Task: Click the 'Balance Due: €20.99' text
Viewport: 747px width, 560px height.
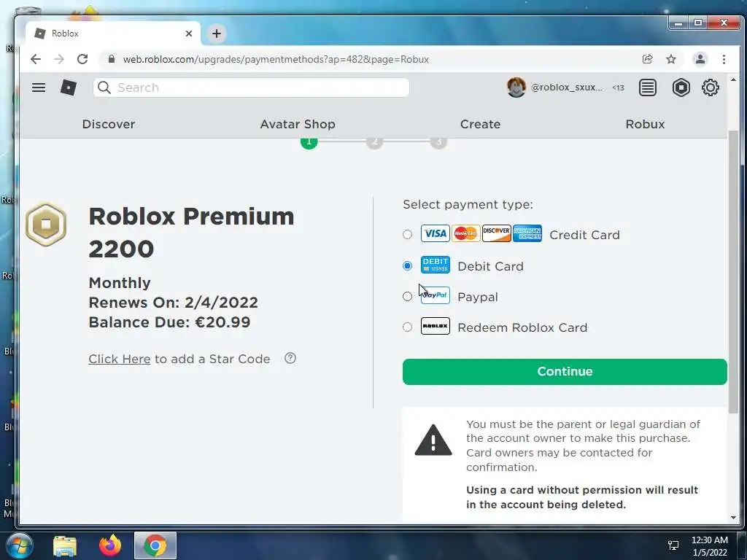Action: (169, 322)
